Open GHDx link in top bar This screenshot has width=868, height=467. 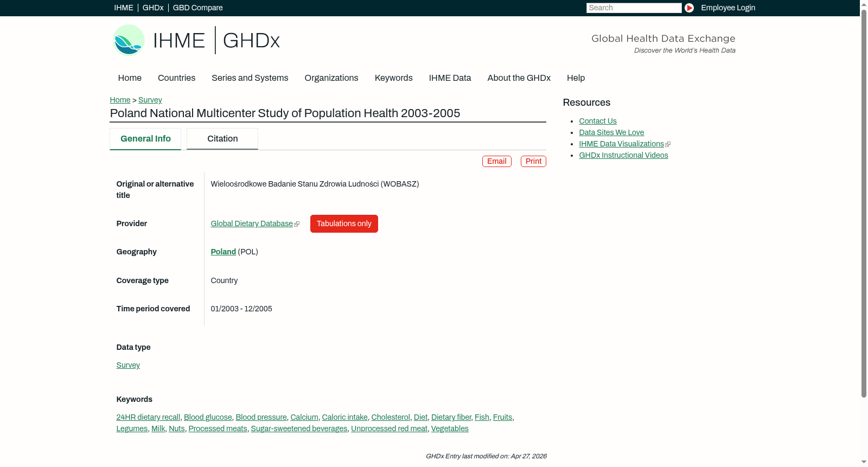(153, 8)
